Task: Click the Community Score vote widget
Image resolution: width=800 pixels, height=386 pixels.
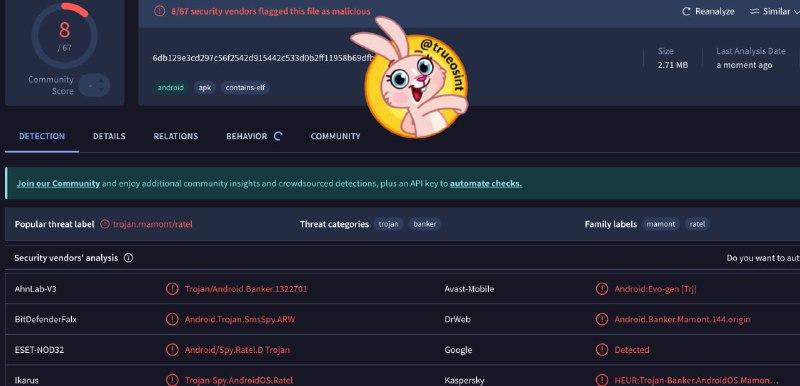Action: [95, 85]
